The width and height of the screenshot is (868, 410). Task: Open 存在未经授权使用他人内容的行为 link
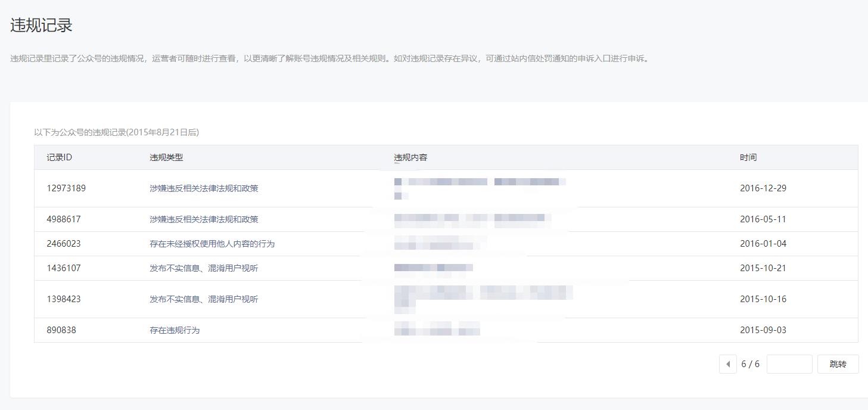point(212,244)
